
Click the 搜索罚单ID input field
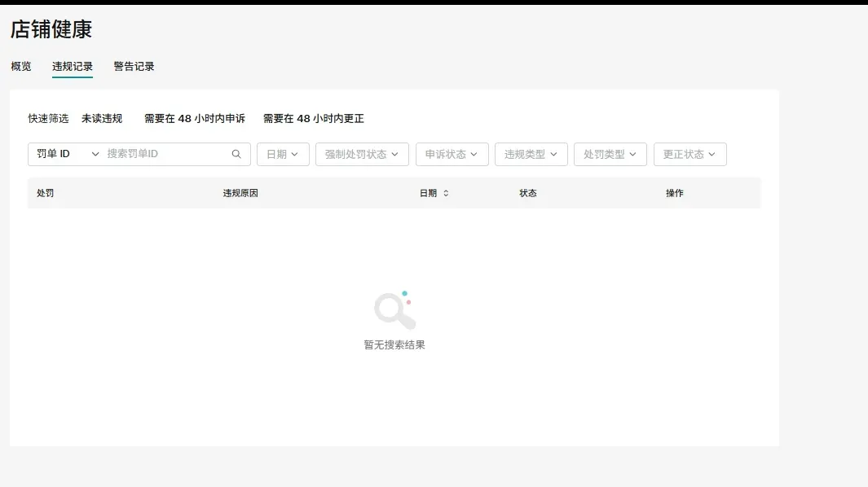pos(166,154)
